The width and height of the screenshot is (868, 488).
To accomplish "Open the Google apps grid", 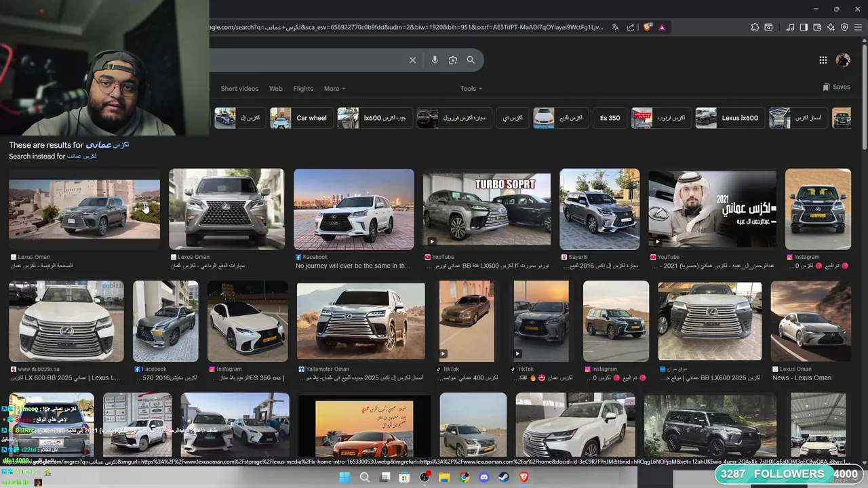I will coord(823,60).
